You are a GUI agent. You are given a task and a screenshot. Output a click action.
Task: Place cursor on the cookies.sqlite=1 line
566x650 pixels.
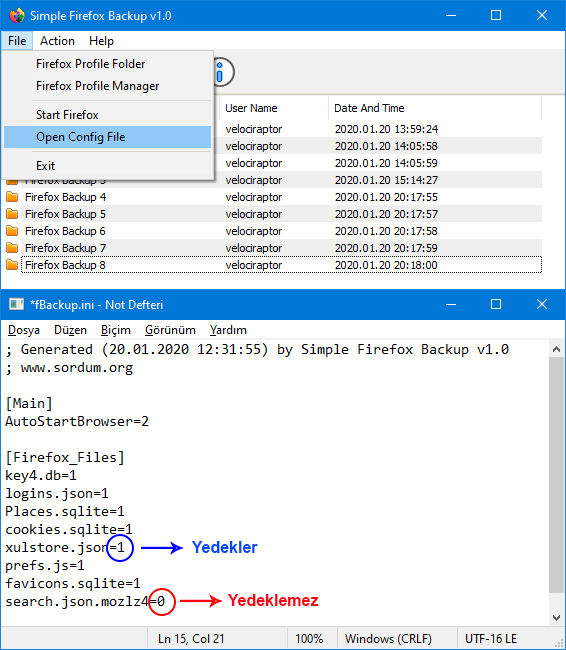(69, 530)
